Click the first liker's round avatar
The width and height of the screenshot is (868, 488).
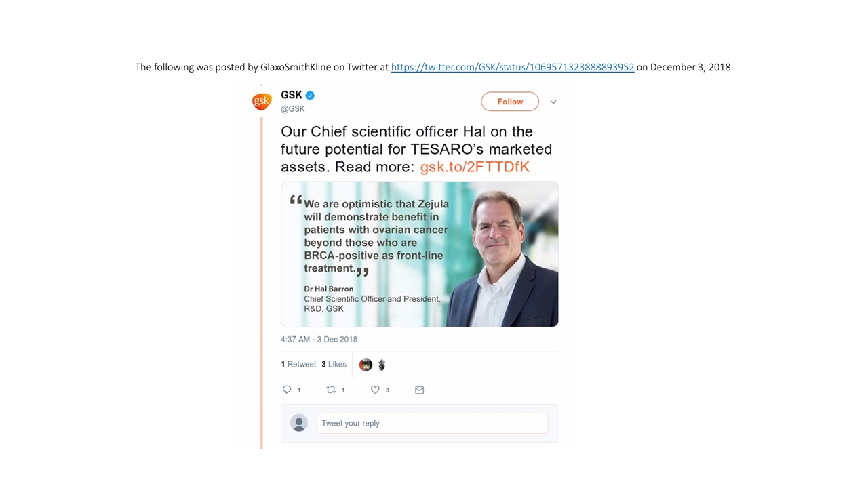point(366,365)
